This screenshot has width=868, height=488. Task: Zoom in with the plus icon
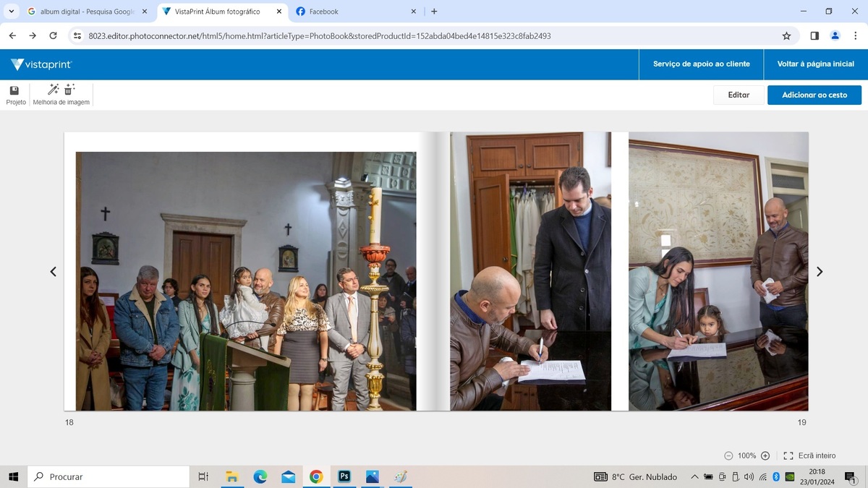point(765,455)
